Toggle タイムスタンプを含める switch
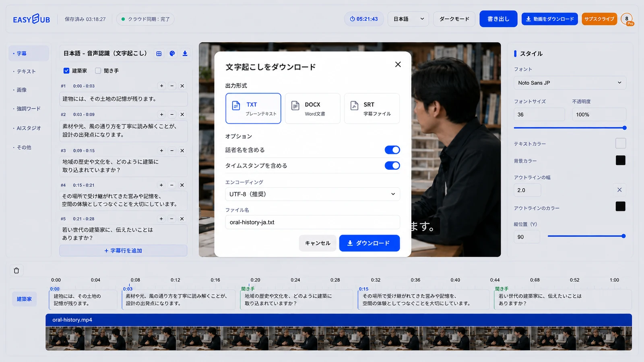The width and height of the screenshot is (644, 362). click(392, 166)
